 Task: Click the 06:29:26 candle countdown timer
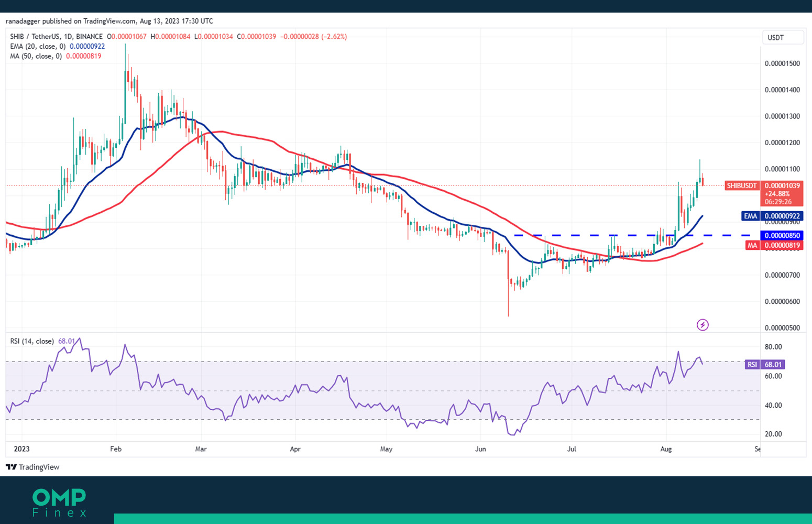(778, 202)
